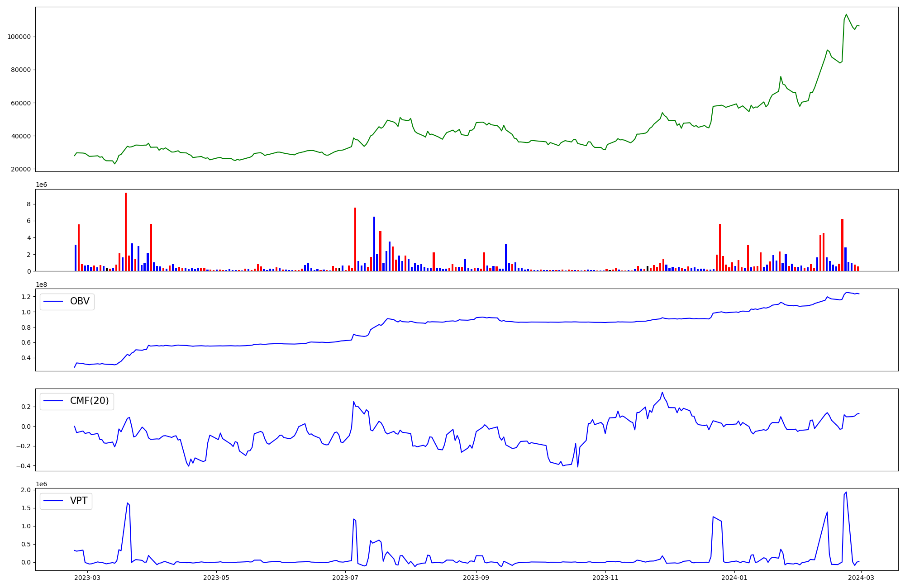Click the 1e8 exponent label above OBV chart
Image resolution: width=905 pixels, height=588 pixels.
tap(42, 285)
